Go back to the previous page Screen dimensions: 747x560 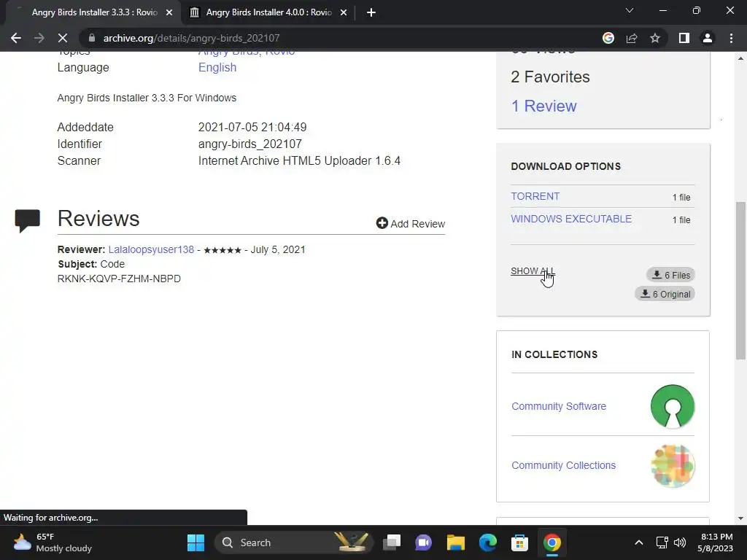point(16,38)
